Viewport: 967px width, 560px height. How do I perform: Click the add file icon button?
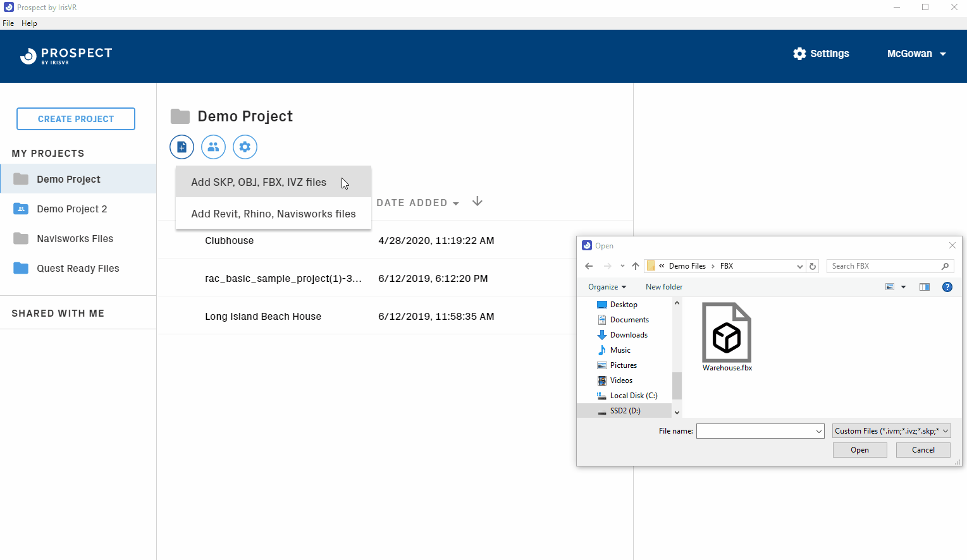[x=182, y=147]
